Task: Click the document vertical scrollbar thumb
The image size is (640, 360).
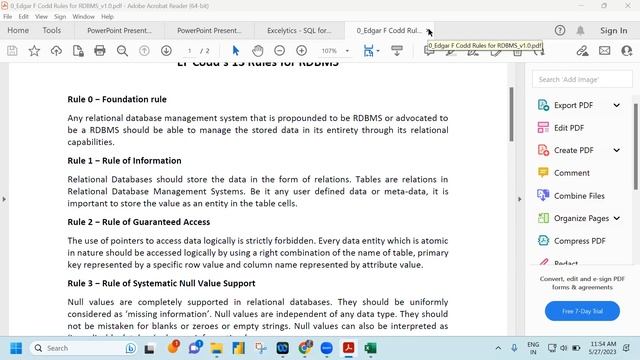Action: [x=511, y=114]
